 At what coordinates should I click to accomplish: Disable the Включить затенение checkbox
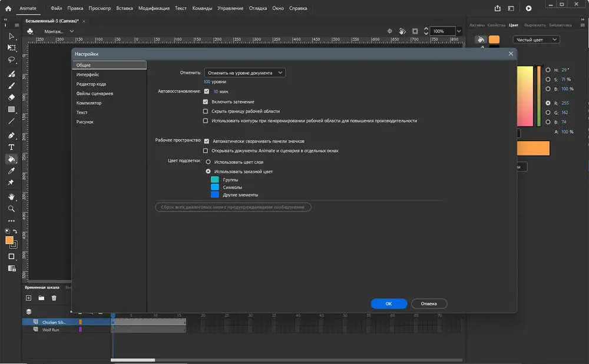point(206,102)
